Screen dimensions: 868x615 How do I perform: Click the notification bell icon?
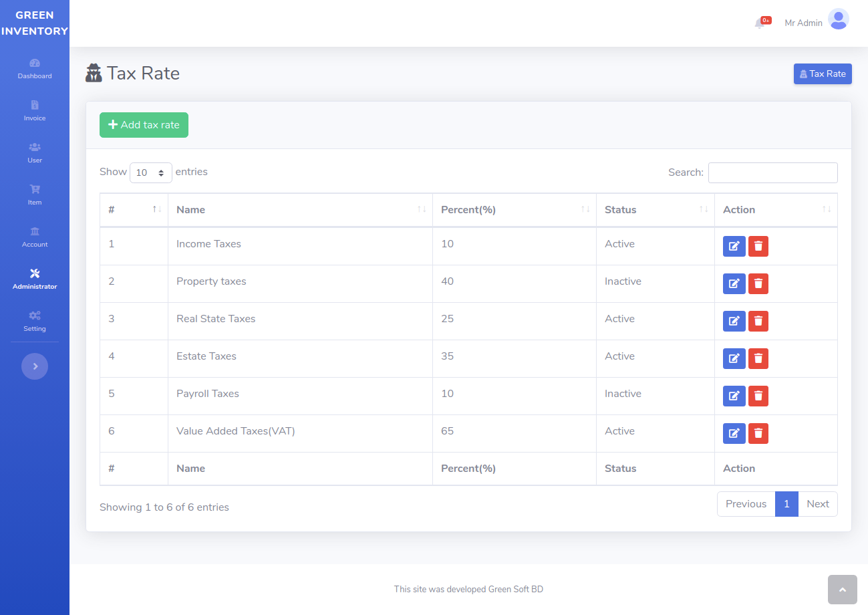760,23
